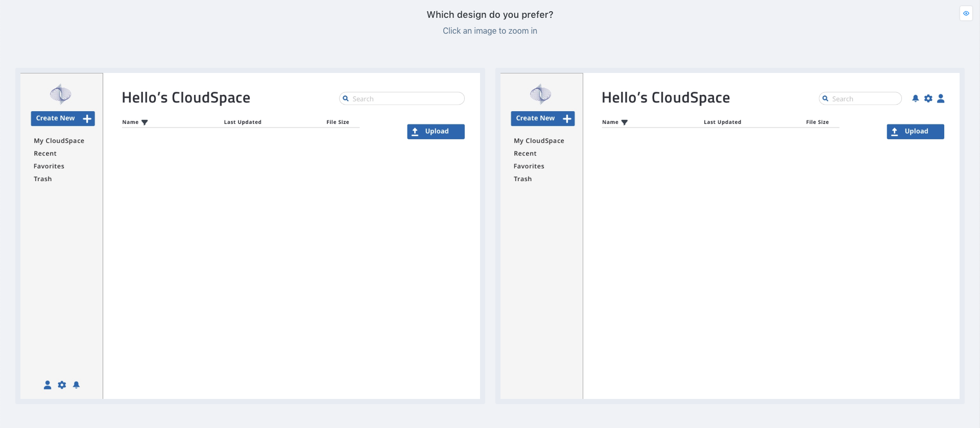This screenshot has height=428, width=980.
Task: Open settings gear in left design sidebar
Action: pyautogui.click(x=62, y=385)
